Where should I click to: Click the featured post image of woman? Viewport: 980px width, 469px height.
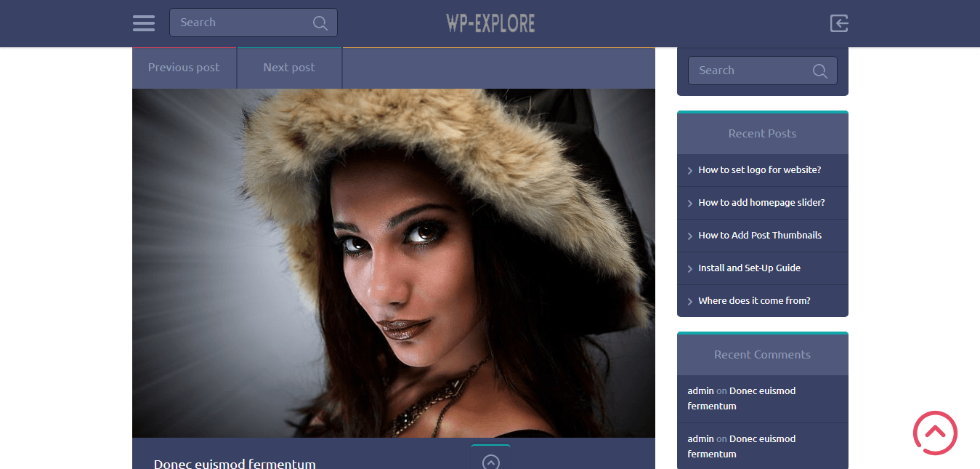coord(394,263)
